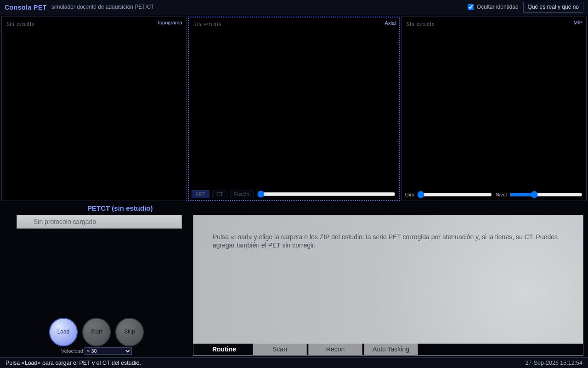588x368 pixels.
Task: Click the round Load button
Action: [x=63, y=332]
